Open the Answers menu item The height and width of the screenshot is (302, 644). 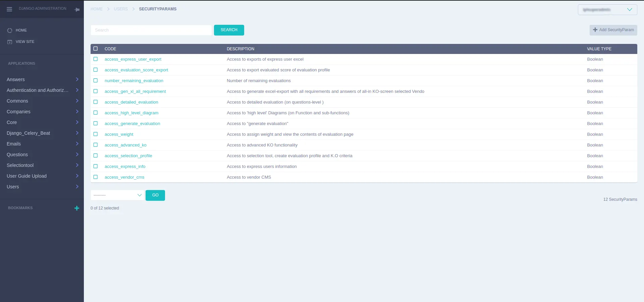16,79
